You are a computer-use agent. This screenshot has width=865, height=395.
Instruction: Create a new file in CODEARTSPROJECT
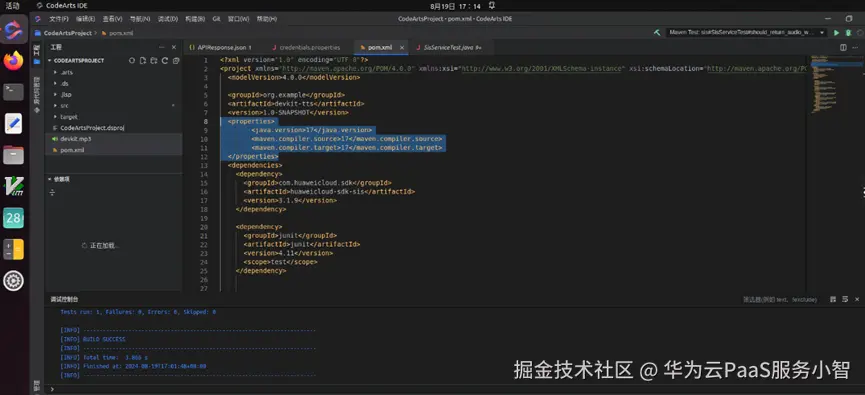coord(142,61)
